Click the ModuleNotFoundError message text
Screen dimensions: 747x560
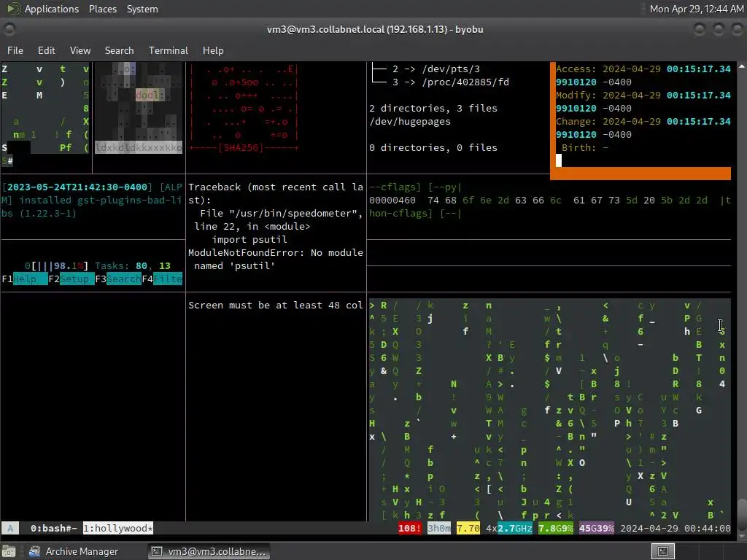tap(275, 259)
